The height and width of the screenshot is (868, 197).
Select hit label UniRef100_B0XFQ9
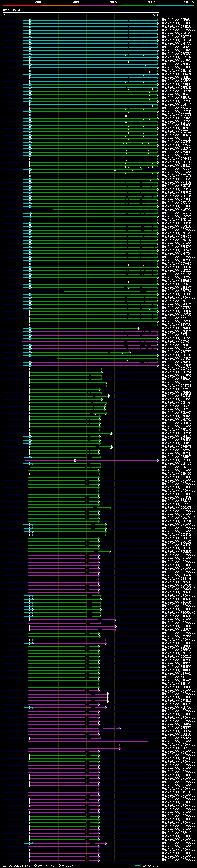coord(177,545)
